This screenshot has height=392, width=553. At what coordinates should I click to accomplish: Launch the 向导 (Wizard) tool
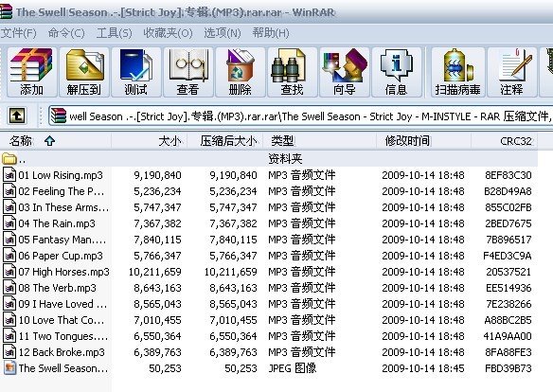tap(345, 72)
